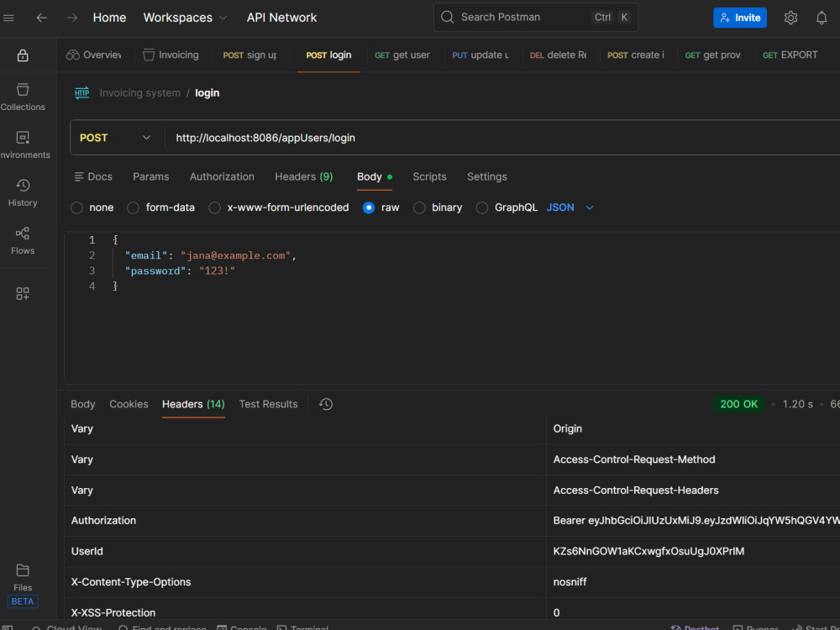Open Flows in the sidebar
This screenshot has height=630, width=840.
point(23,240)
